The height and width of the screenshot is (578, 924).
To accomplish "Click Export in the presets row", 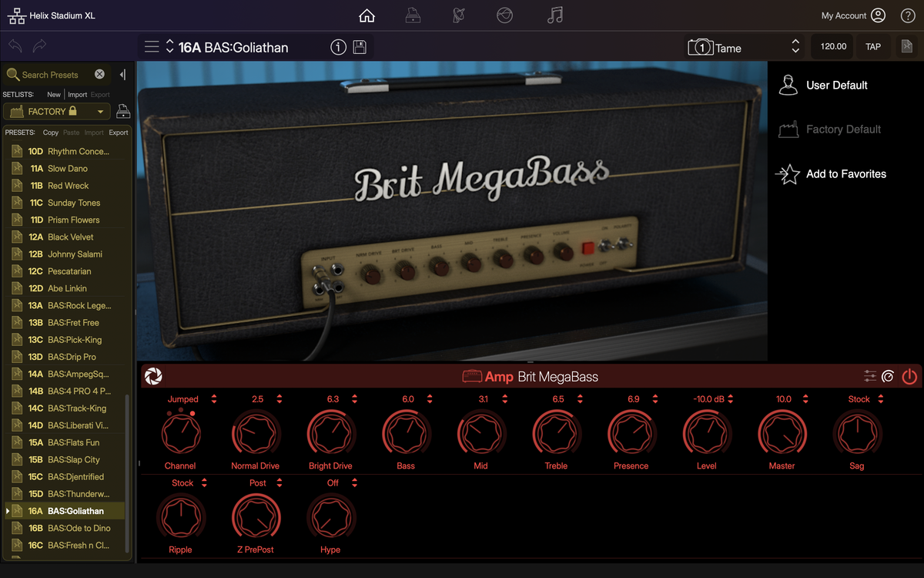I will [x=119, y=133].
